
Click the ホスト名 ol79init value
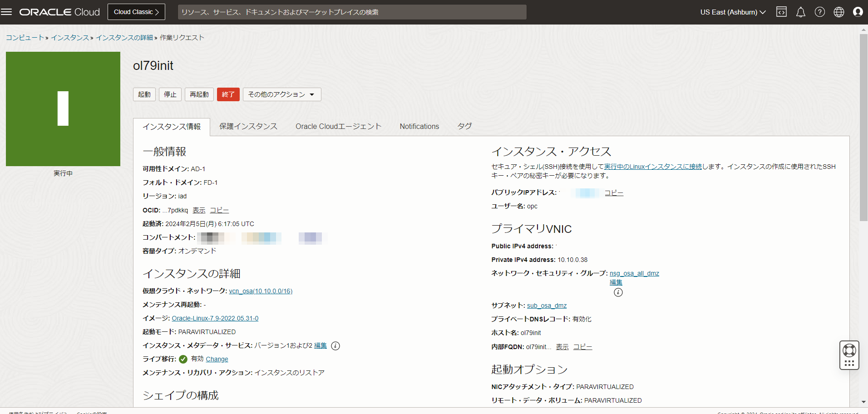pos(531,333)
